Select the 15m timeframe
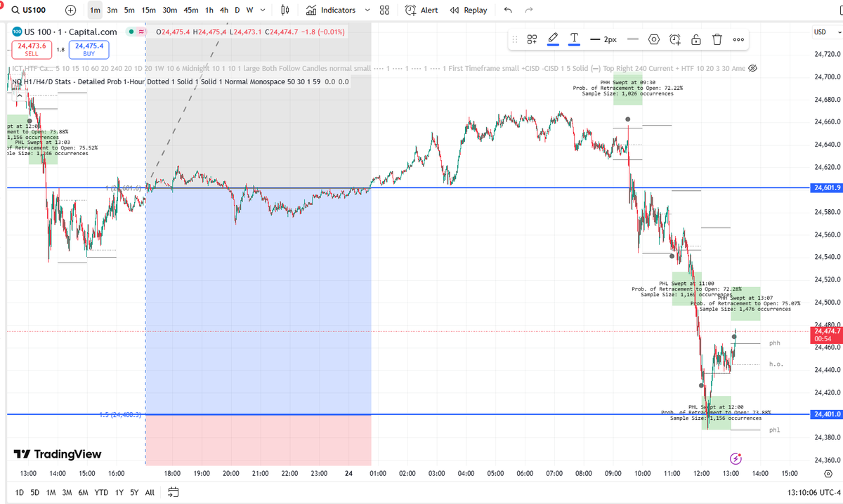This screenshot has width=843, height=504. click(148, 11)
